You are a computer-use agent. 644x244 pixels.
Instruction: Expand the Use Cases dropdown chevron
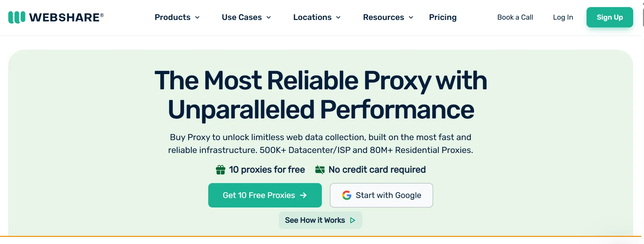pos(269,18)
